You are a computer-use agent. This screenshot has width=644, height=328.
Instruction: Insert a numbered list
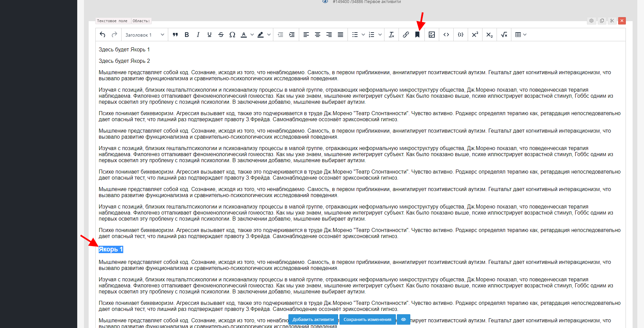(372, 35)
